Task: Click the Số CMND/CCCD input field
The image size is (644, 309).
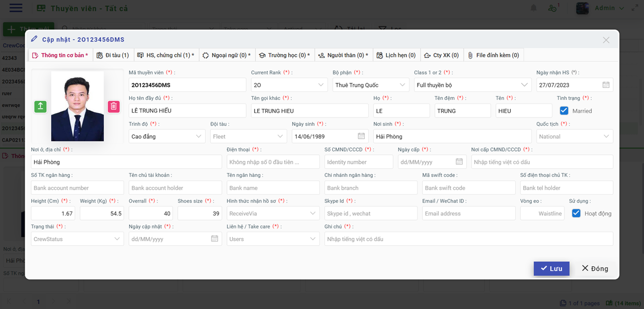Action: coord(359,162)
